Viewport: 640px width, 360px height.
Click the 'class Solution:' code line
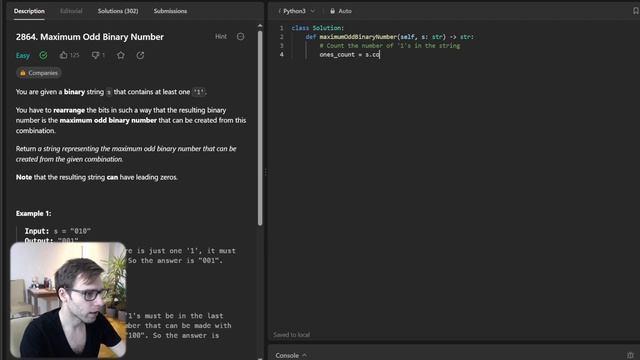click(318, 28)
